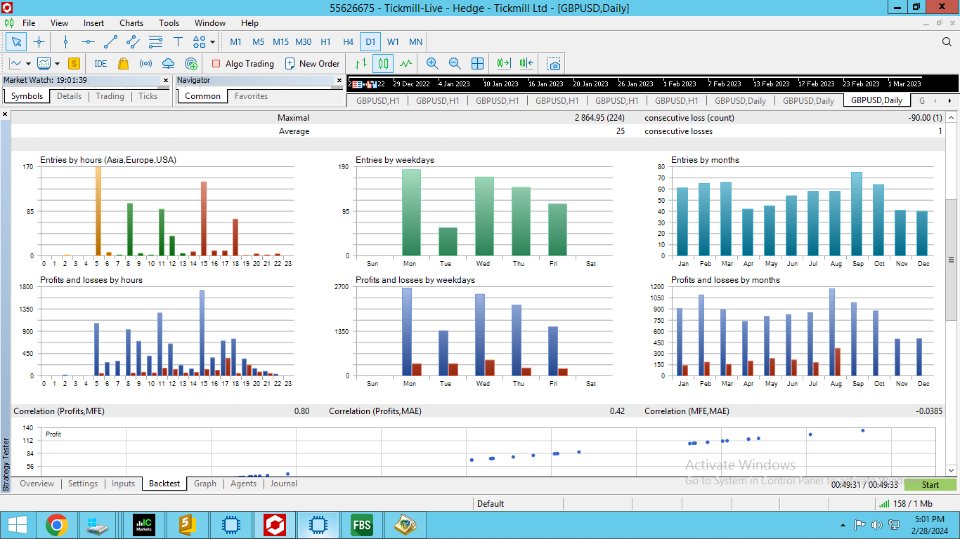Viewport: 960px width, 539px height.
Task: Select the M15 timeframe
Action: tap(280, 42)
